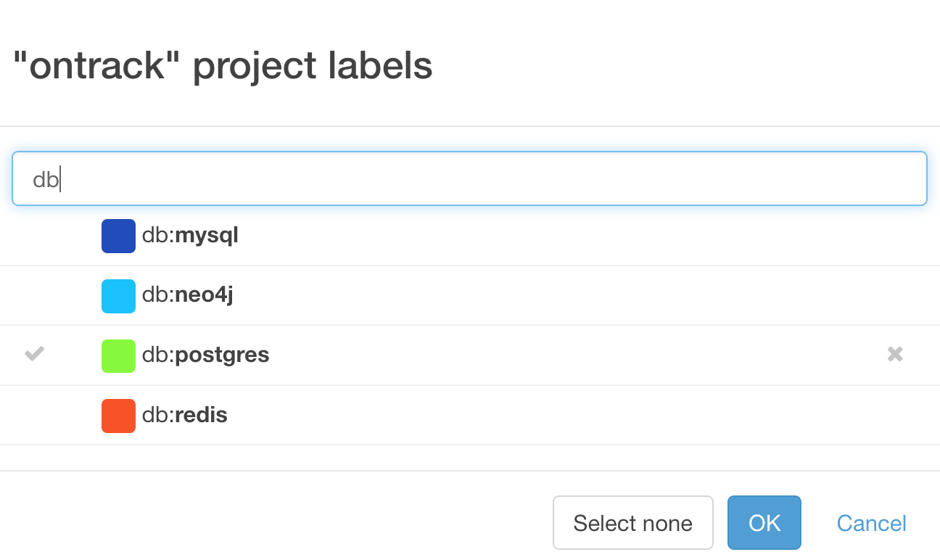
Task: Click the checkmark icon beside db:postgres
Action: 34,354
